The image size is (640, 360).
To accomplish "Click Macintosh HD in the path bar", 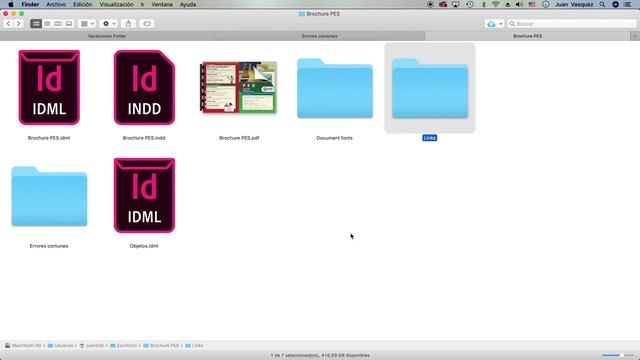I will tap(23, 345).
